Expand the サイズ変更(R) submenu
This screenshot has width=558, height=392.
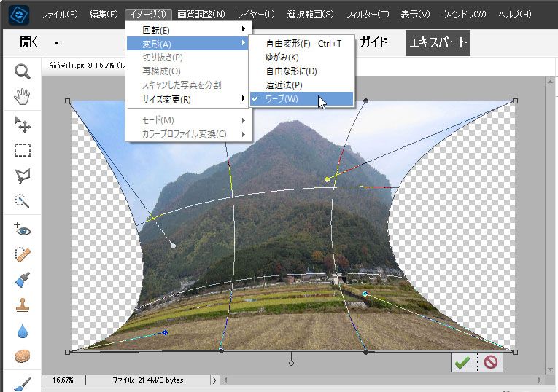click(187, 99)
